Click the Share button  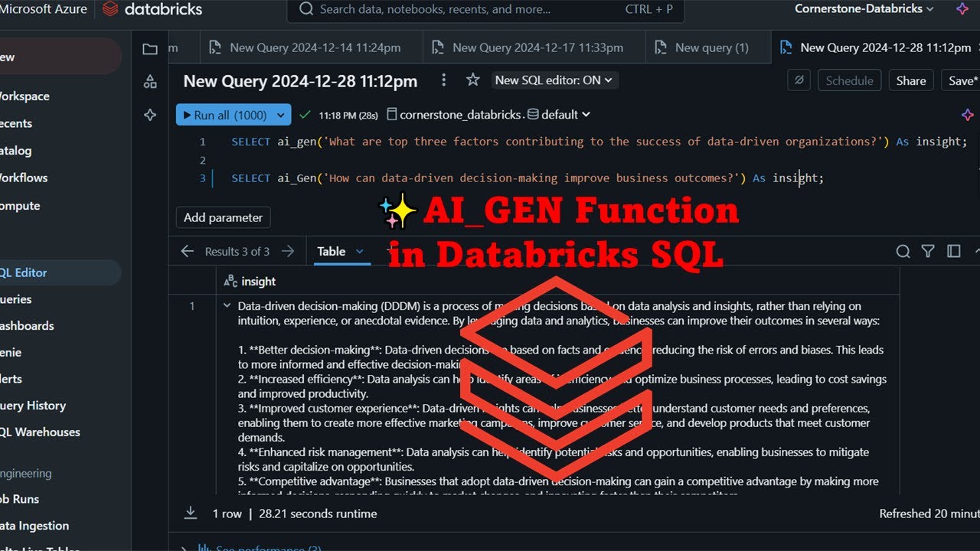911,80
